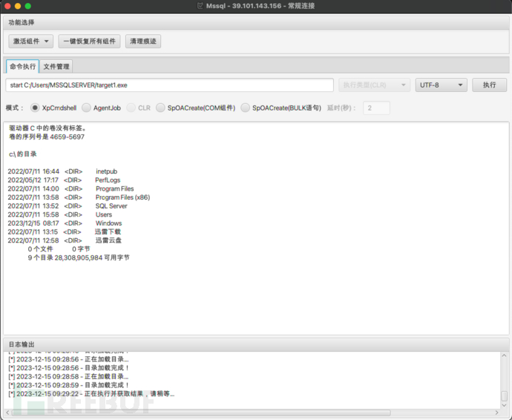Choose SpOACreate(COM组件) mode

[x=160, y=108]
